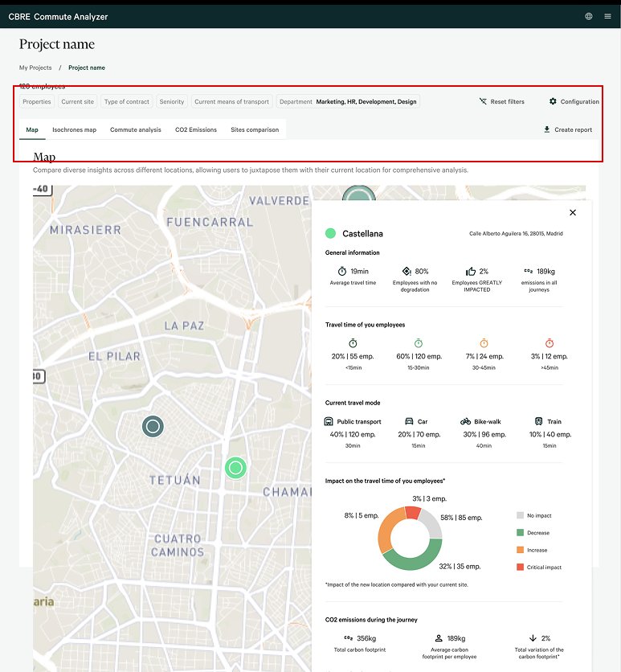The image size is (621, 672).
Task: Click the black timer icon above 20%
Action: [353, 343]
